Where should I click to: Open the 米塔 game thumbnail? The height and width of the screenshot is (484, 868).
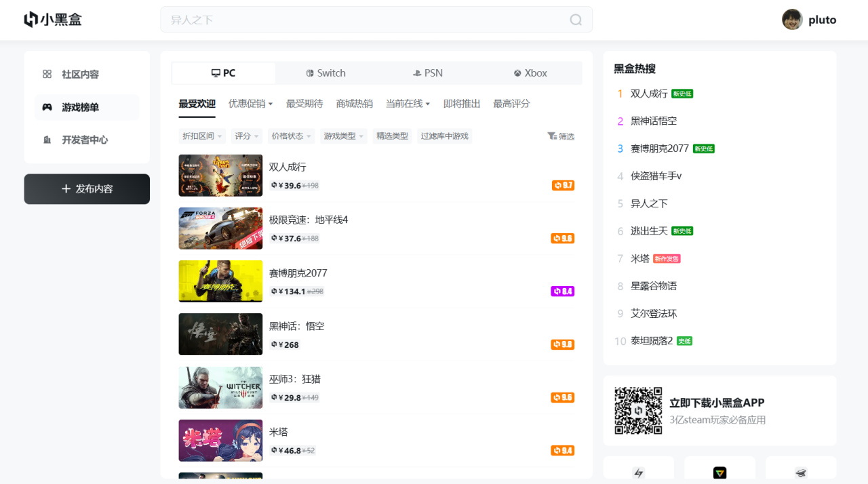pos(220,441)
